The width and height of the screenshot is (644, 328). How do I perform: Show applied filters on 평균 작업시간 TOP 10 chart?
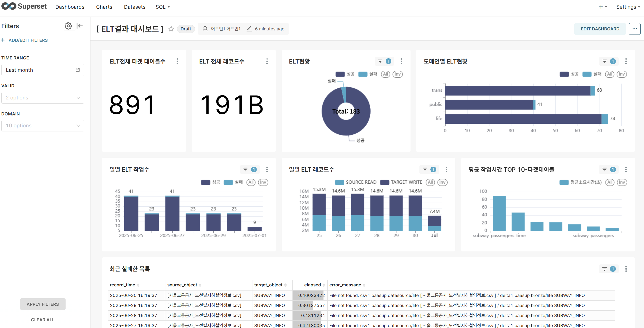click(609, 169)
